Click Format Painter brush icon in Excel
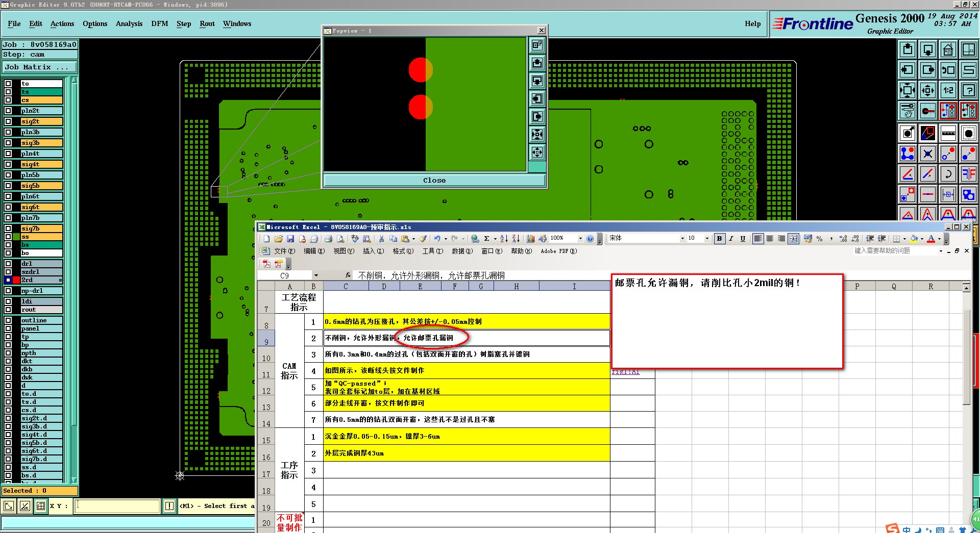This screenshot has height=533, width=980. 423,238
